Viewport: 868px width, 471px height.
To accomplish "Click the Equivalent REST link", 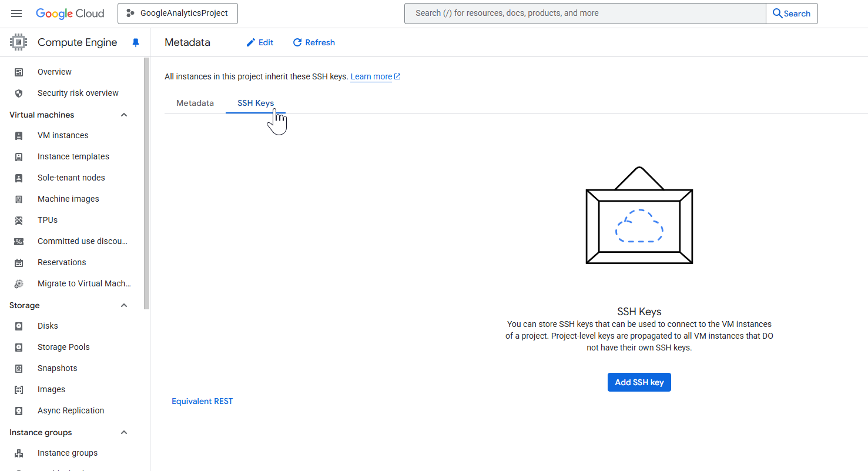I will point(202,401).
